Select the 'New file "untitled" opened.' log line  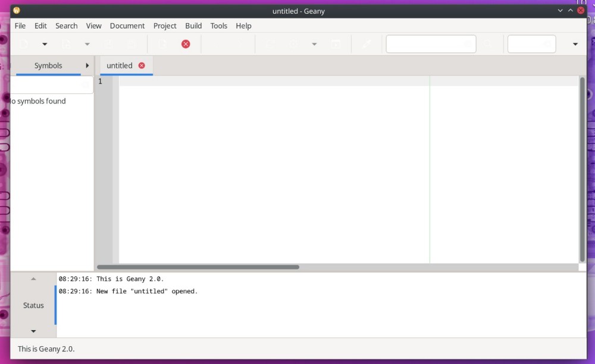(129, 291)
